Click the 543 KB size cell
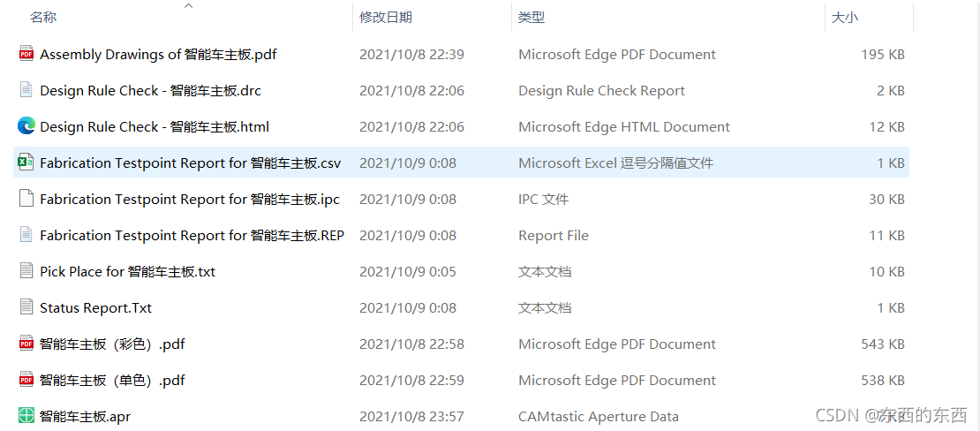 [882, 344]
